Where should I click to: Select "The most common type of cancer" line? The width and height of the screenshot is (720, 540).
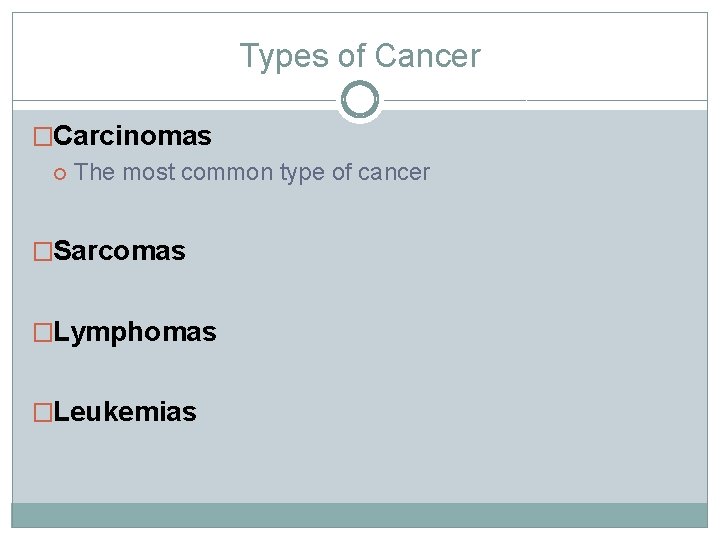[252, 173]
